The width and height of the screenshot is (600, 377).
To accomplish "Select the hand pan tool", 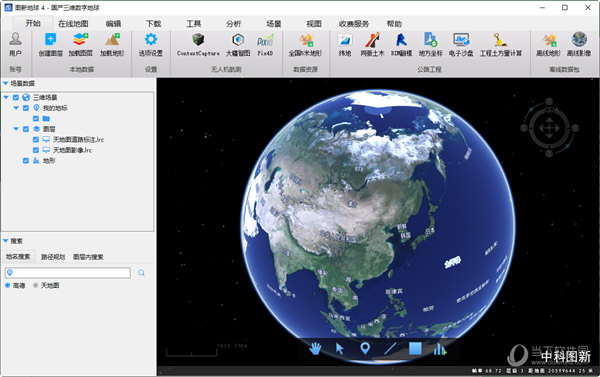I will pos(315,349).
